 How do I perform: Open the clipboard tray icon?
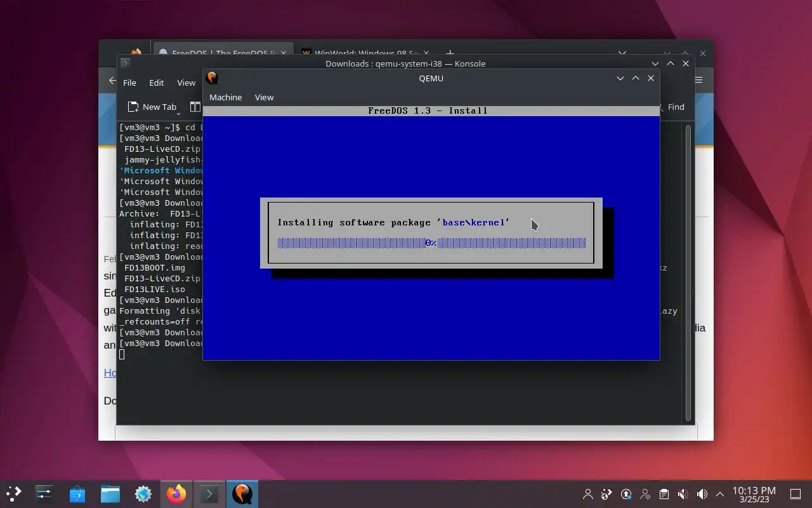click(664, 494)
